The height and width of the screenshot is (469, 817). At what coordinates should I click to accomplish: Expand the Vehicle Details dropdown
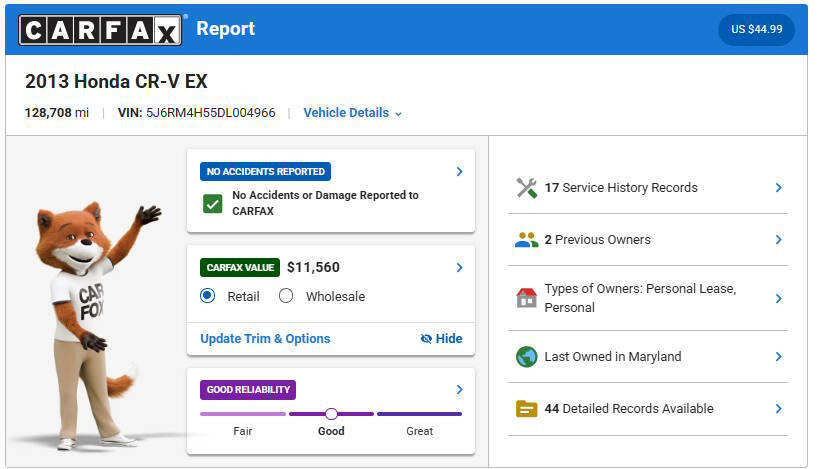(353, 113)
